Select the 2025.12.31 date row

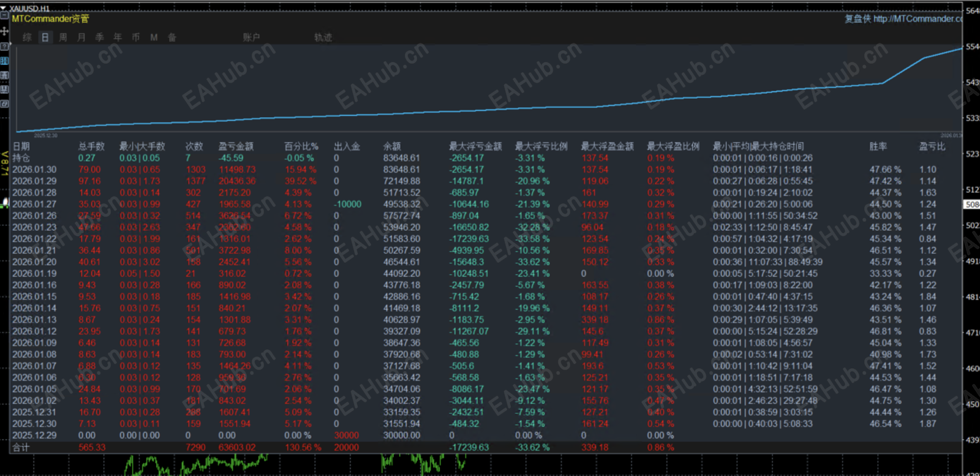[x=34, y=412]
